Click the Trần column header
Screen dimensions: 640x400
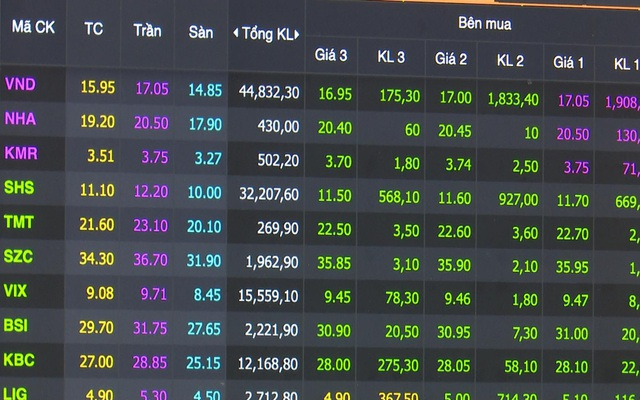tap(147, 31)
